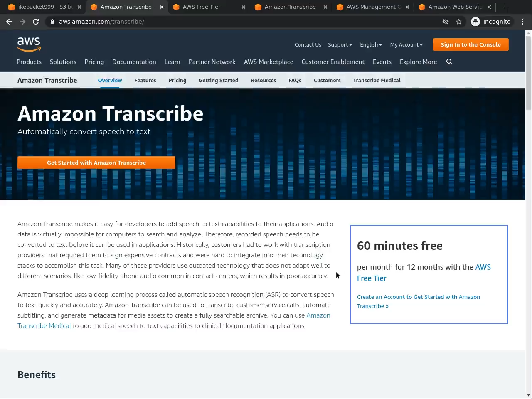Viewport: 532px width, 399px height.
Task: Click the scrollbar down arrow
Action: pyautogui.click(x=528, y=395)
